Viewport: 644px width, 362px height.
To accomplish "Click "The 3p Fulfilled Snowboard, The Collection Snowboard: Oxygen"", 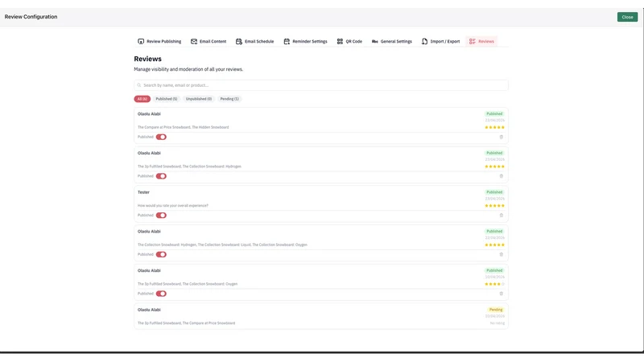I will pos(188,284).
